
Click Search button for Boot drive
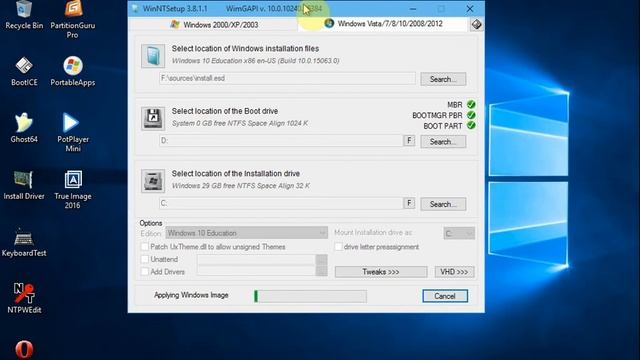(x=443, y=142)
